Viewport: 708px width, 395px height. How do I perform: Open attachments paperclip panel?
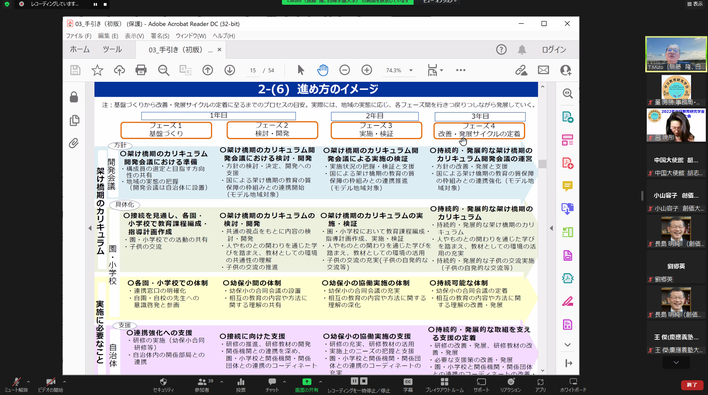coord(74,144)
